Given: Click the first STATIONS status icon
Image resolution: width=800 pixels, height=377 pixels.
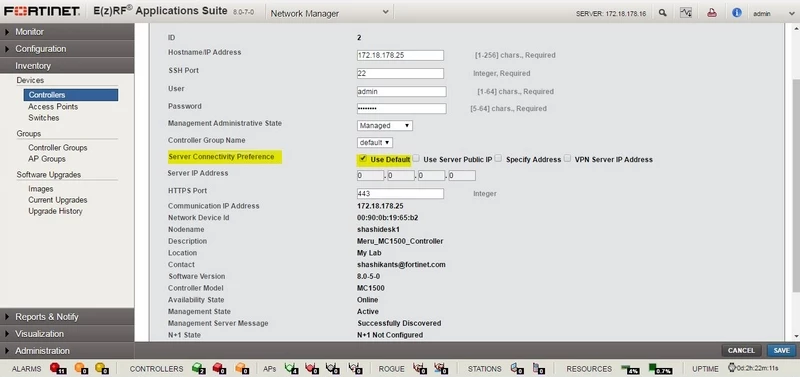Looking at the screenshot, I should 517,368.
